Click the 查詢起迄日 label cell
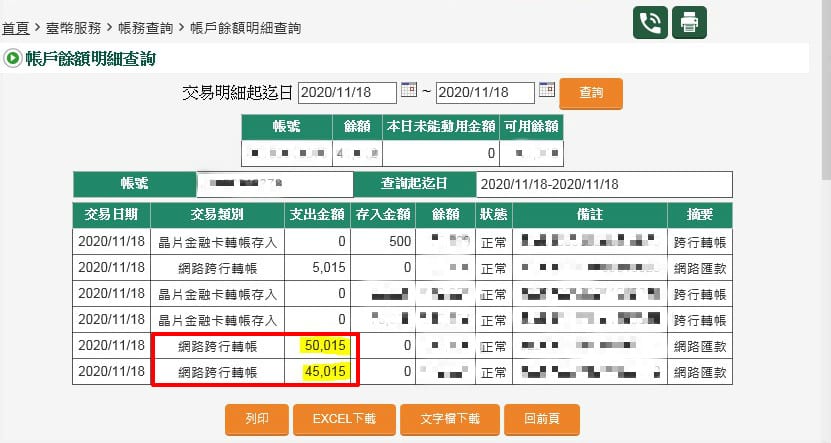Screen dimensions: 831x443 414,184
